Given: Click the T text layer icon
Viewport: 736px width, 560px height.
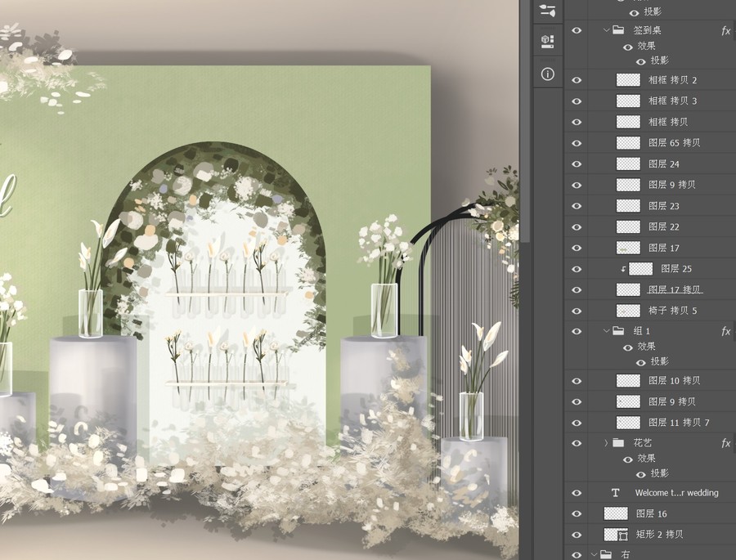Looking at the screenshot, I should [615, 493].
